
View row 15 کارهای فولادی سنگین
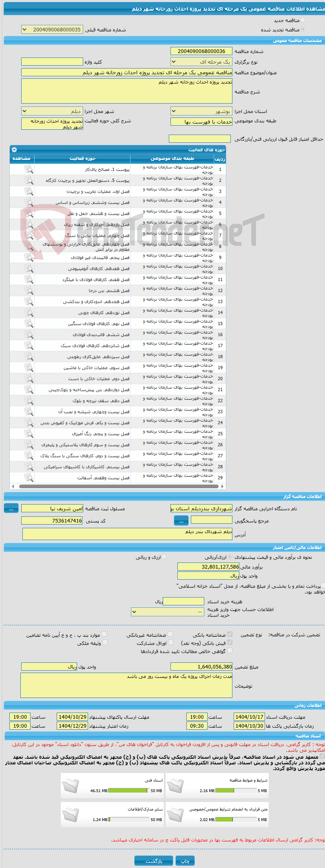(x=29, y=323)
